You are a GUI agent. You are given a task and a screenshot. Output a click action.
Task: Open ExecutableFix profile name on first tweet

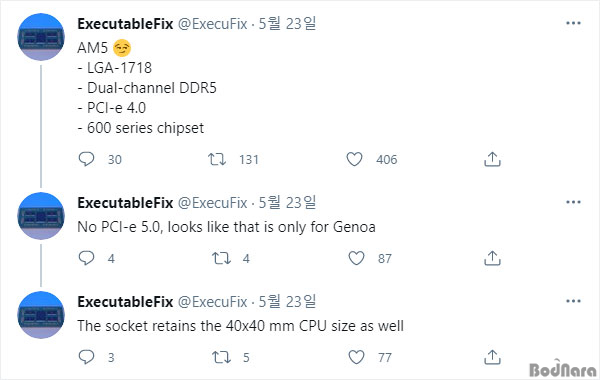click(125, 24)
